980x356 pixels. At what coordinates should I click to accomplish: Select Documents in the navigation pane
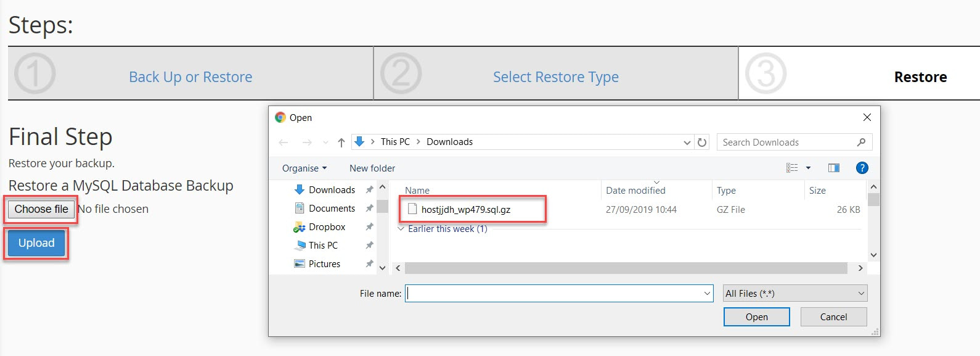[332, 209]
